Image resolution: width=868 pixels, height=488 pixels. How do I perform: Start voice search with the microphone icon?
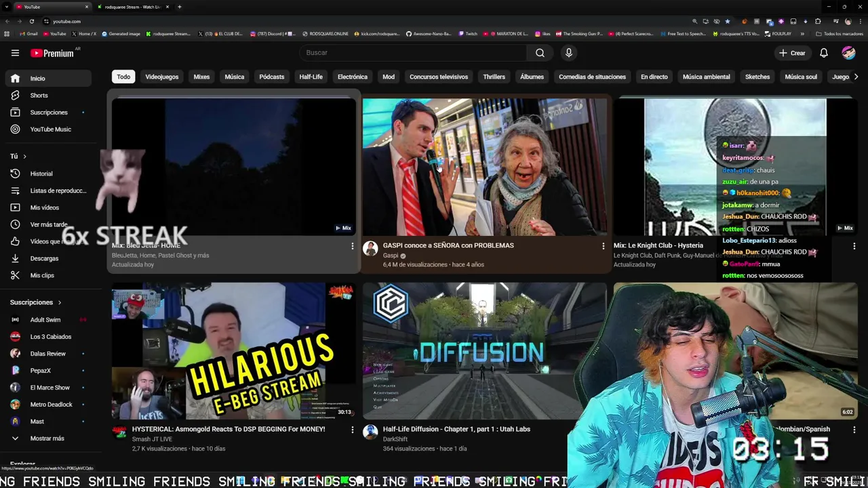[x=569, y=53]
